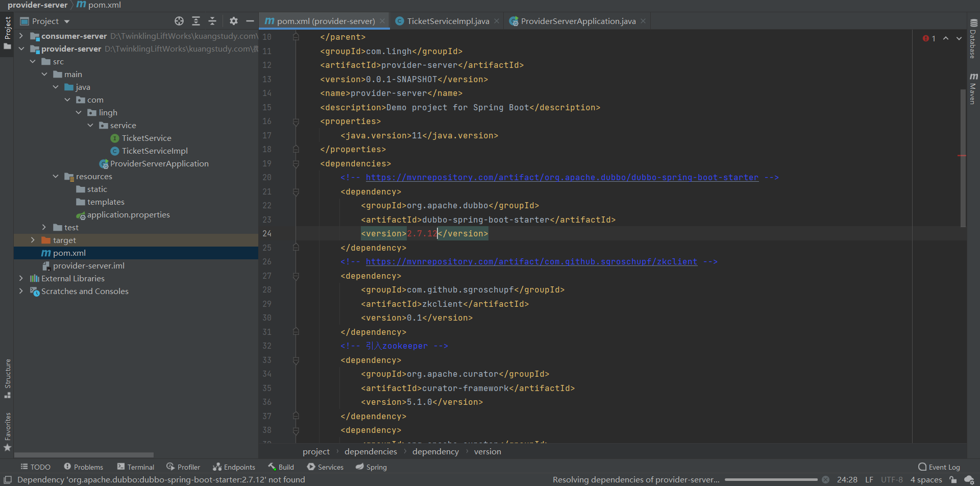The height and width of the screenshot is (486, 980).
Task: Collapse the service package
Action: click(x=90, y=125)
